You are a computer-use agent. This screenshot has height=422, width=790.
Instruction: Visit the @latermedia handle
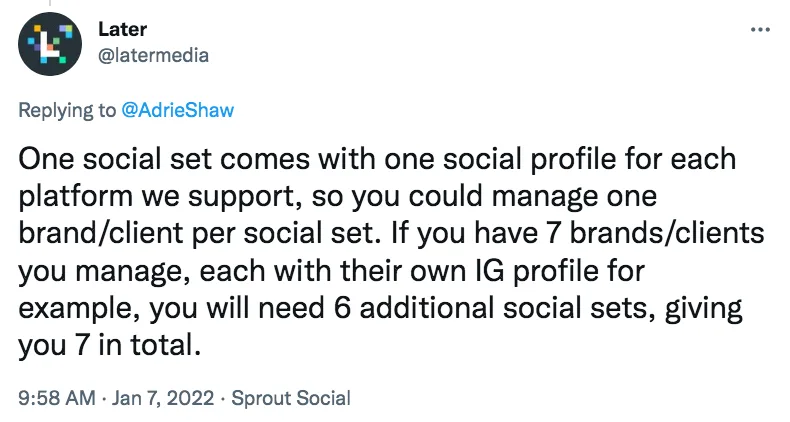click(154, 56)
